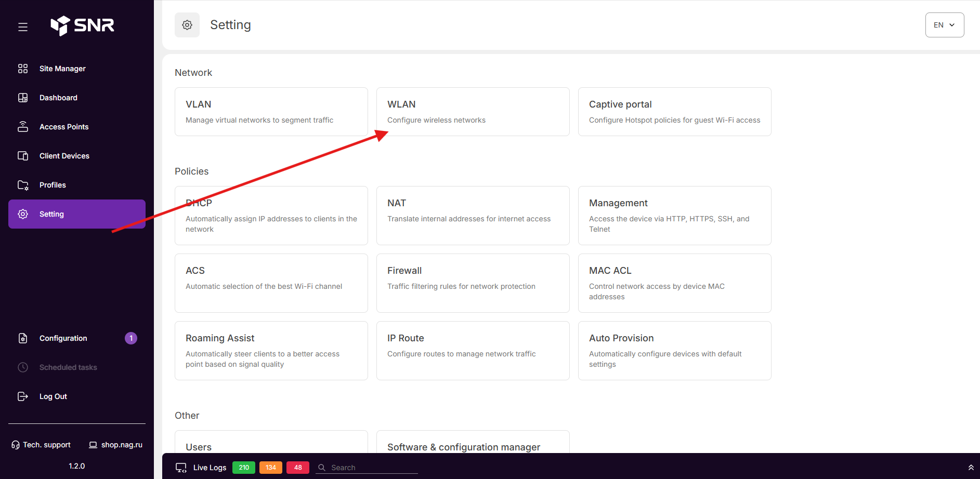Click the Dashboard icon in the sidebar
The image size is (980, 479).
pos(23,98)
